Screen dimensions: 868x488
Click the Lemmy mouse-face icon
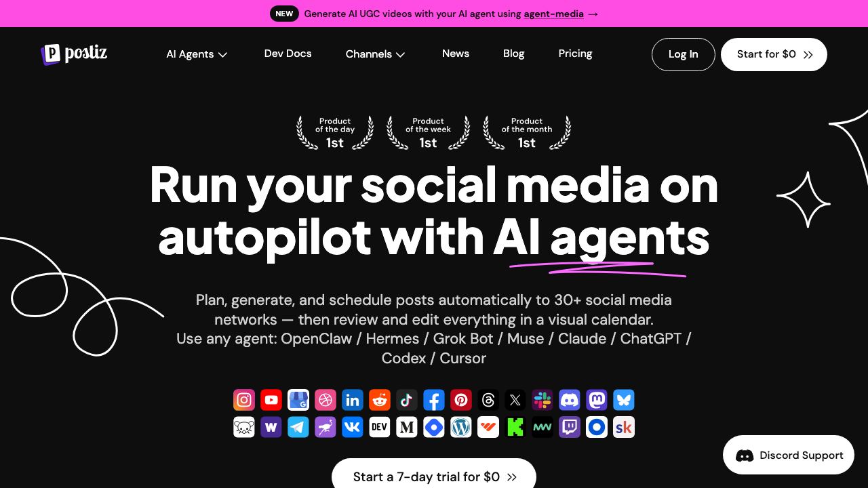[244, 427]
